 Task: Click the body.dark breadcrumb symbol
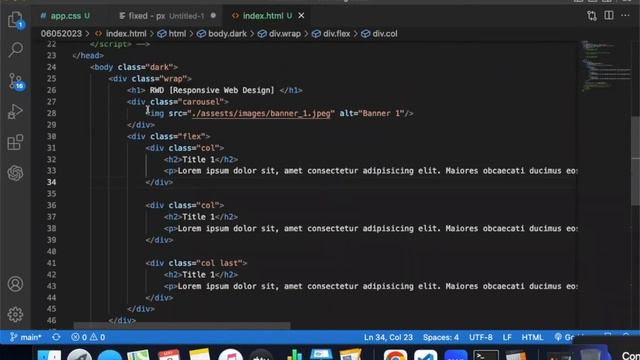(222, 33)
